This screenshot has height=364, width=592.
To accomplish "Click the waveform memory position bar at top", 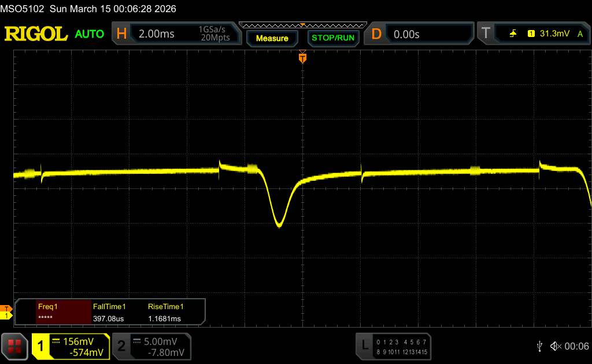I will [302, 25].
